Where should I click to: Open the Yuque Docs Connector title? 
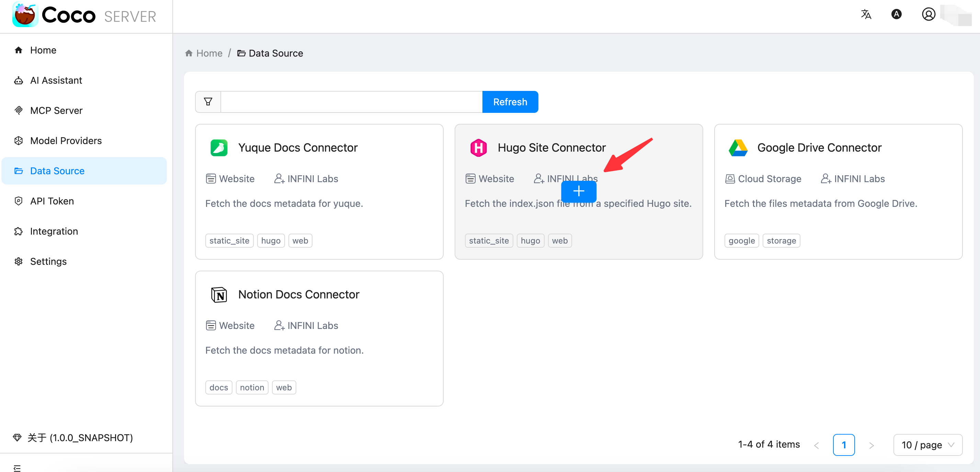[298, 148]
